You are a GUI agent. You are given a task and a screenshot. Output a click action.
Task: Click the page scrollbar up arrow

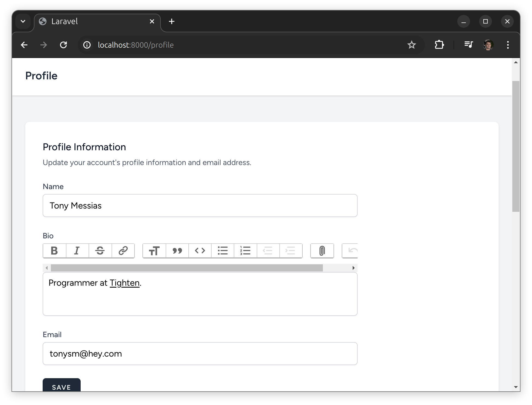click(x=516, y=62)
